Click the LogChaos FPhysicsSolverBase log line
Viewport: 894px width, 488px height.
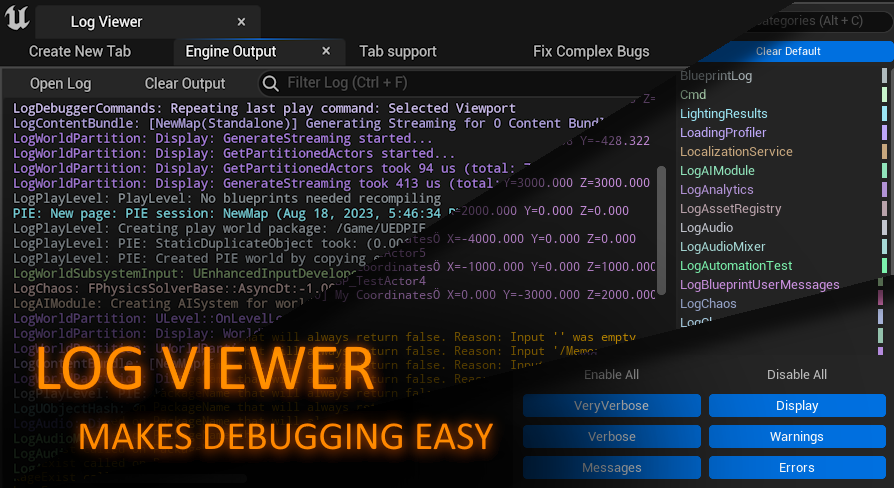174,288
